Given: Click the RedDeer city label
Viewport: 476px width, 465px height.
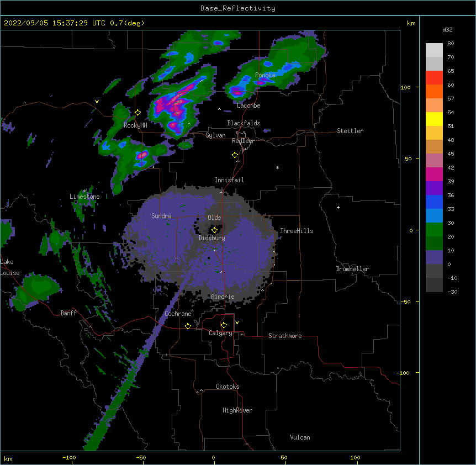Looking at the screenshot, I should [x=243, y=141].
